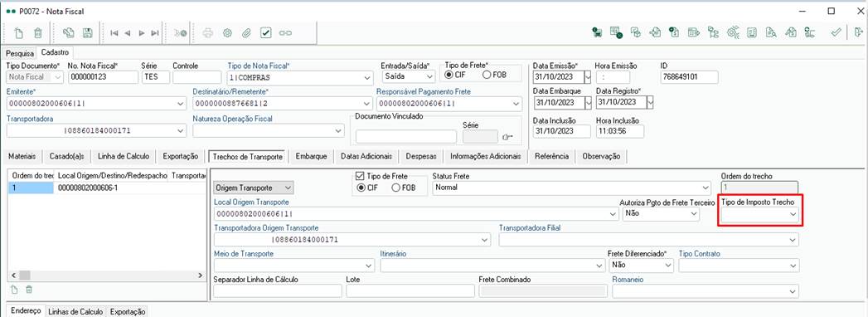Click the Local Origem/Destino/Redespacho column header
This screenshot has height=317, width=868.
pos(112,175)
